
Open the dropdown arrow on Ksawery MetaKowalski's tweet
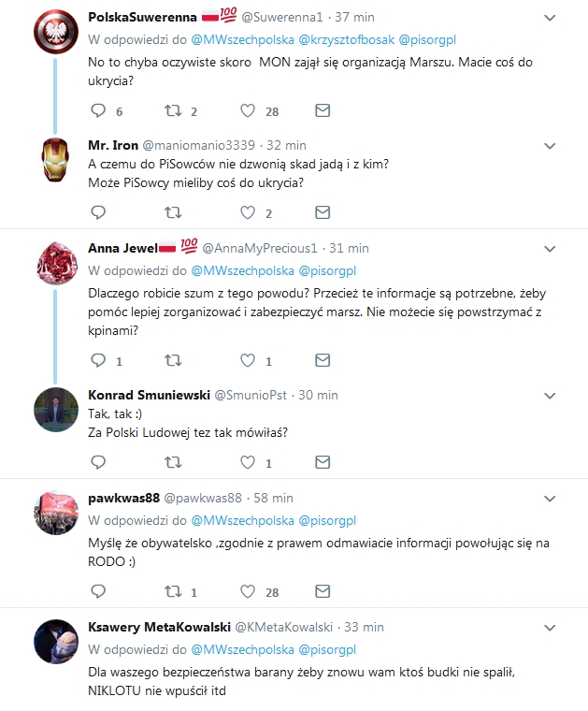(551, 627)
